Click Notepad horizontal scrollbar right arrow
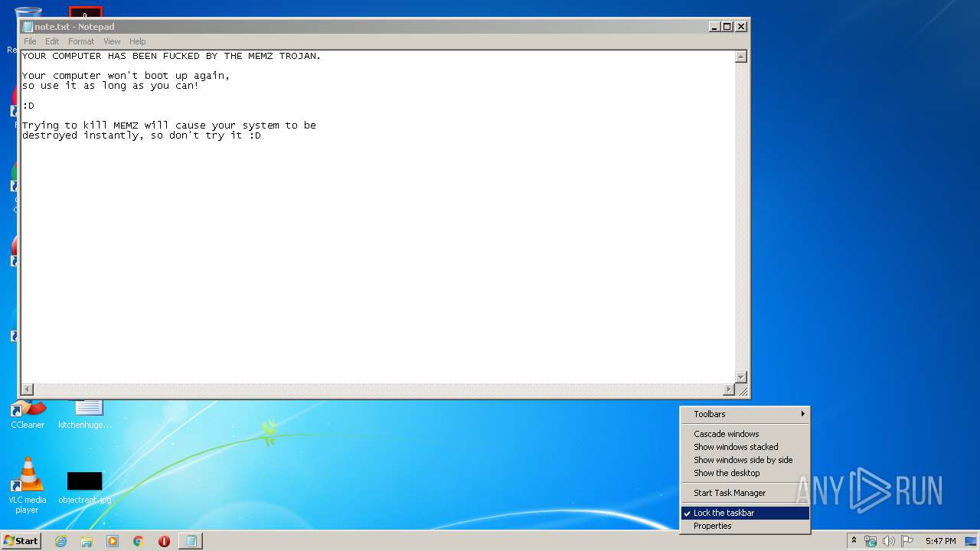 [728, 390]
